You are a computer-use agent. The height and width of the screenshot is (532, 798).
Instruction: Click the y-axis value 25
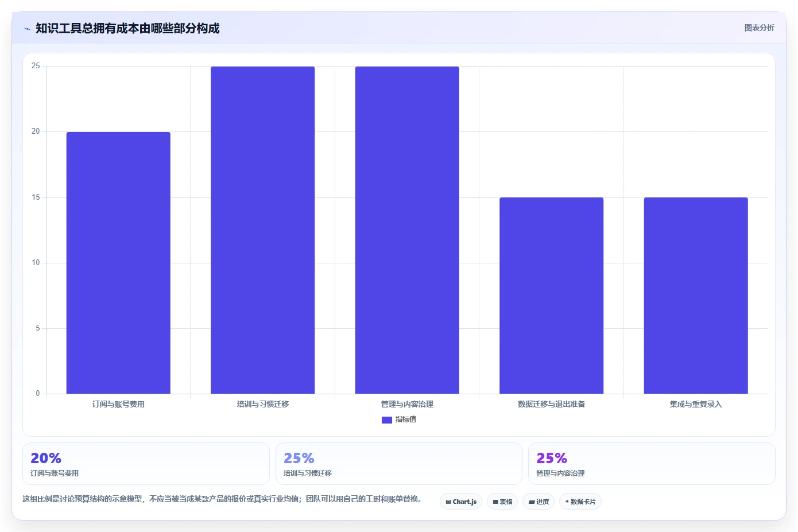pos(36,66)
